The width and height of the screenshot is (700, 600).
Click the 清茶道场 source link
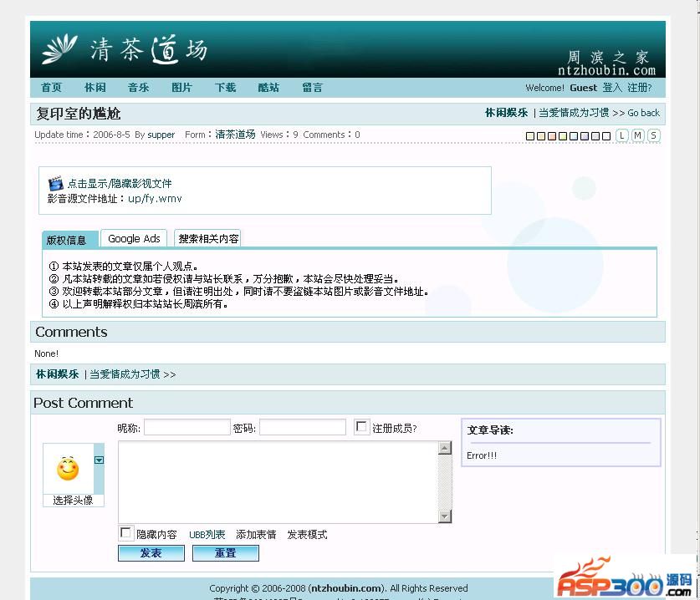tap(235, 135)
